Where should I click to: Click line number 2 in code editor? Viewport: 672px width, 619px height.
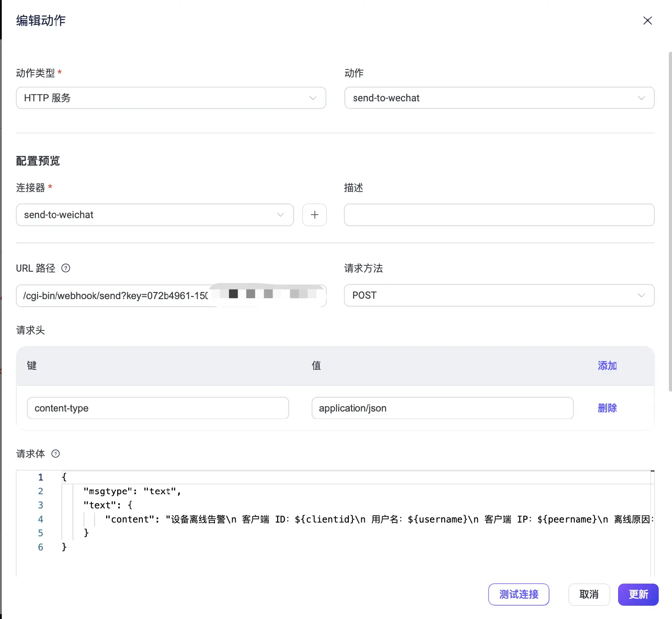tap(41, 491)
